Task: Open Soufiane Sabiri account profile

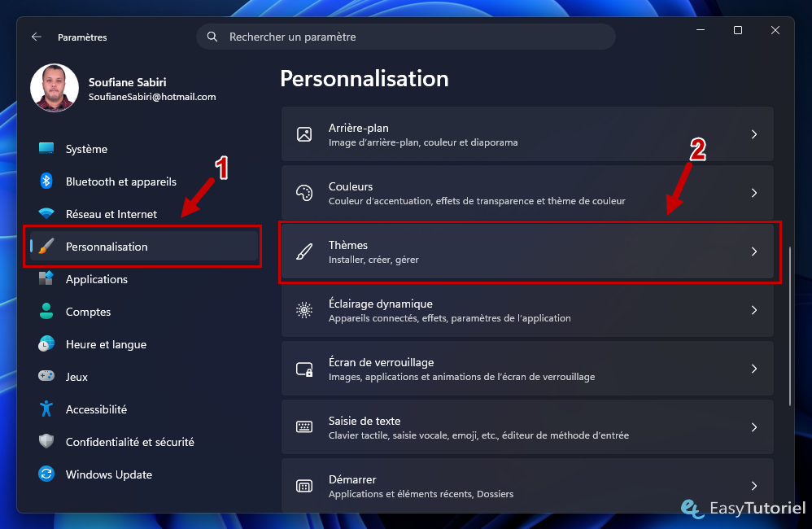Action: coord(124,89)
